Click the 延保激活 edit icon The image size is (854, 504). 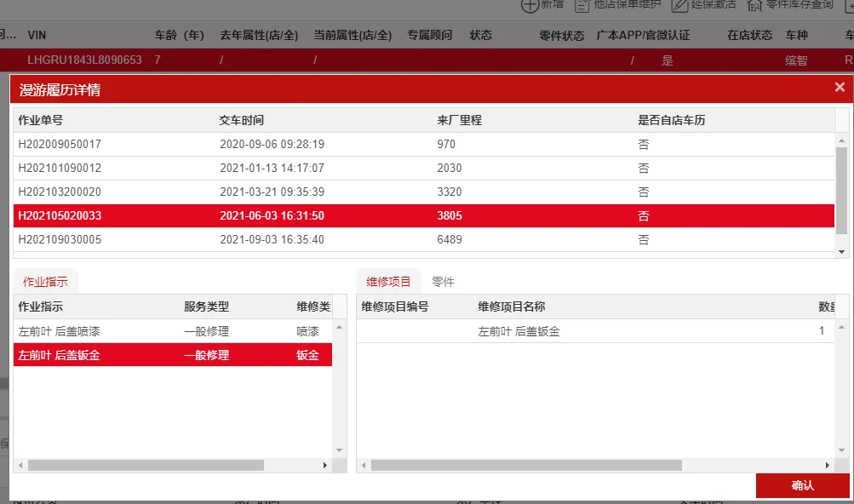[x=679, y=5]
